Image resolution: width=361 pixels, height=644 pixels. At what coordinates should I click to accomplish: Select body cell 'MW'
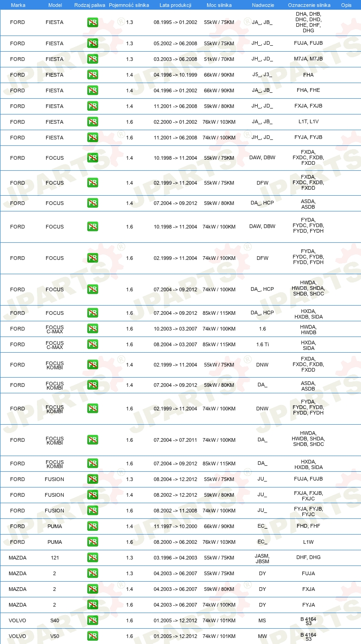[x=262, y=636]
